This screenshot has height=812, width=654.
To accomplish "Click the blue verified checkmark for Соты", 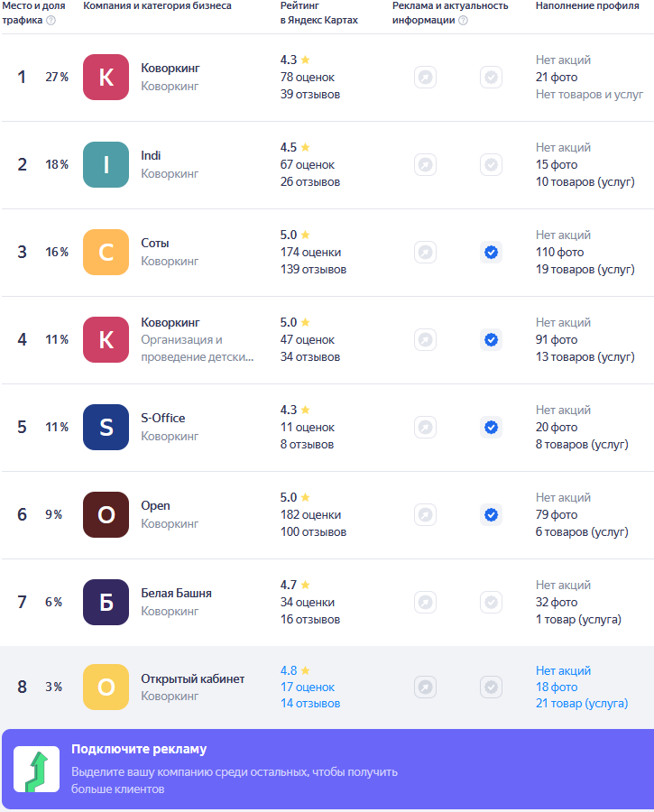I will coord(491,253).
